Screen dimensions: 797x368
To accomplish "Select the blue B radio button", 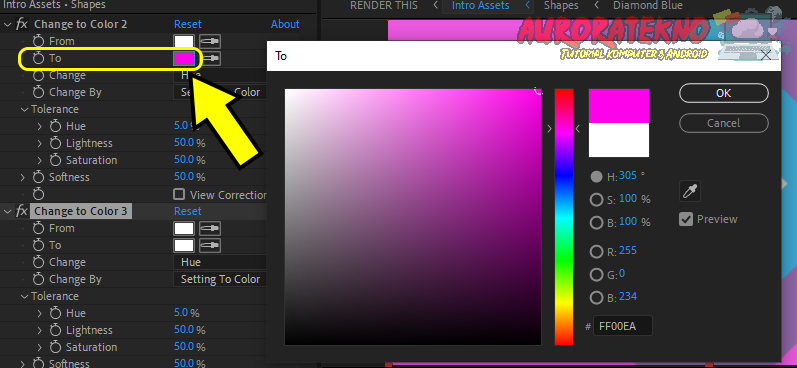I will (596, 297).
